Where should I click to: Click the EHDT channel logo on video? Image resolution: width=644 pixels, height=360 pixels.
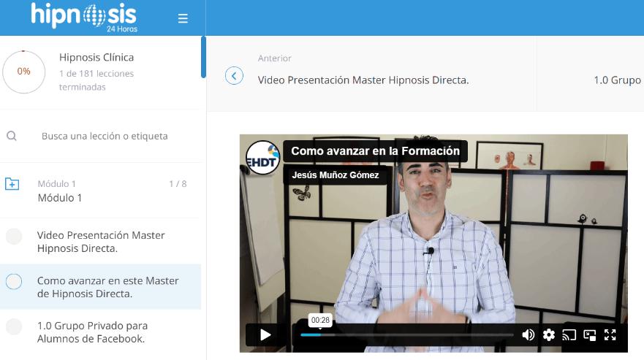pos(262,157)
